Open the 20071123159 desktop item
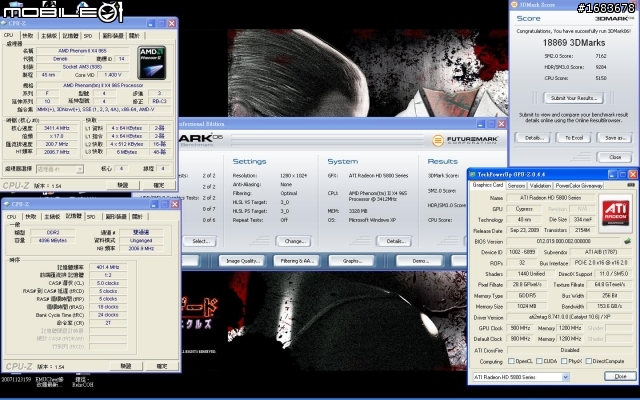The width and height of the screenshot is (640, 400). tap(16, 380)
